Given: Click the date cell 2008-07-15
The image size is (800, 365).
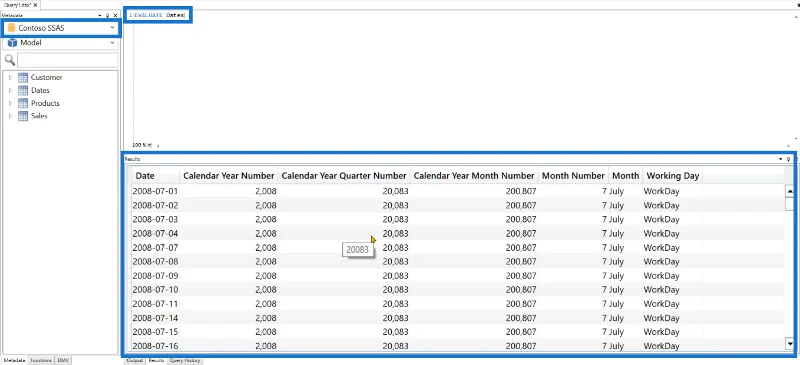Looking at the screenshot, I should click(155, 332).
